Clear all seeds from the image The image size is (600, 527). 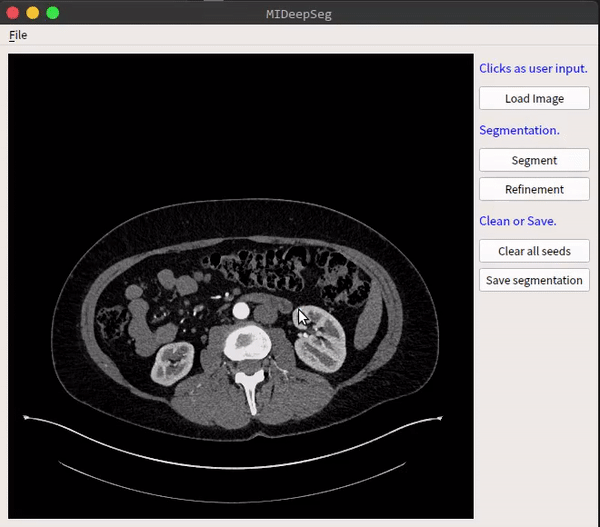coord(534,251)
